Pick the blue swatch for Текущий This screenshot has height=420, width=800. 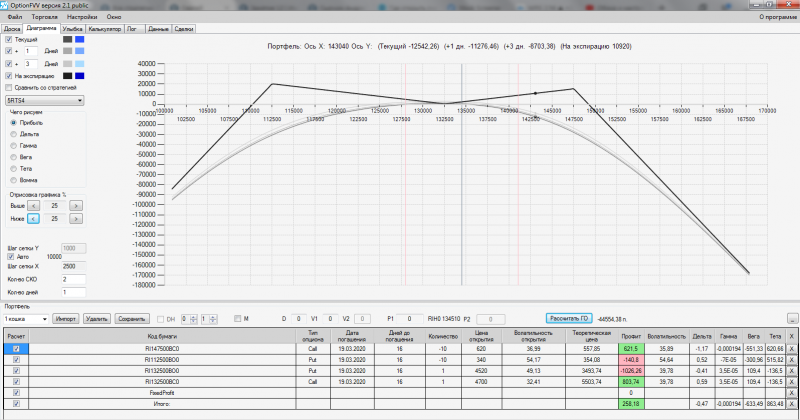tap(80, 39)
